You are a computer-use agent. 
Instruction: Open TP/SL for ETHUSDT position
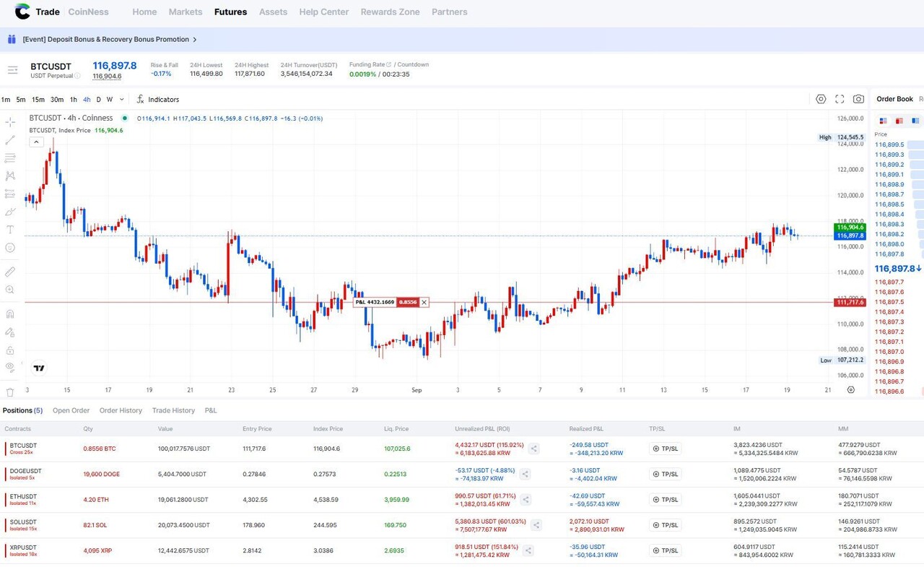tap(665, 500)
